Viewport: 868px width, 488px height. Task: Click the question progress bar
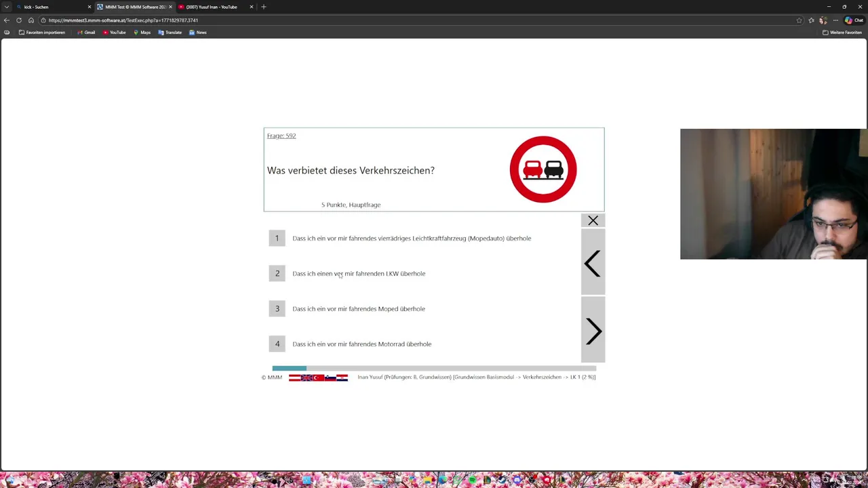click(x=434, y=368)
